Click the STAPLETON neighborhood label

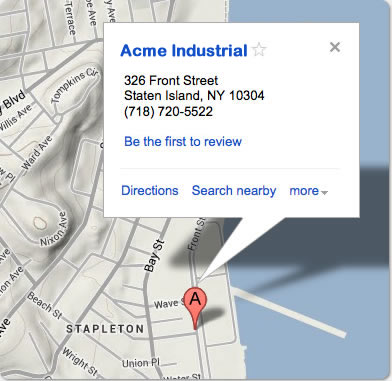(x=105, y=329)
